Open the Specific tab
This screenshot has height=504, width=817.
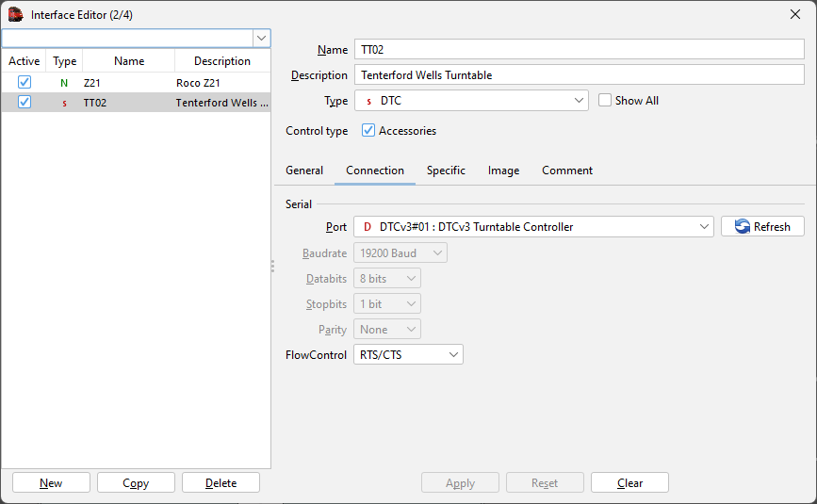446,171
